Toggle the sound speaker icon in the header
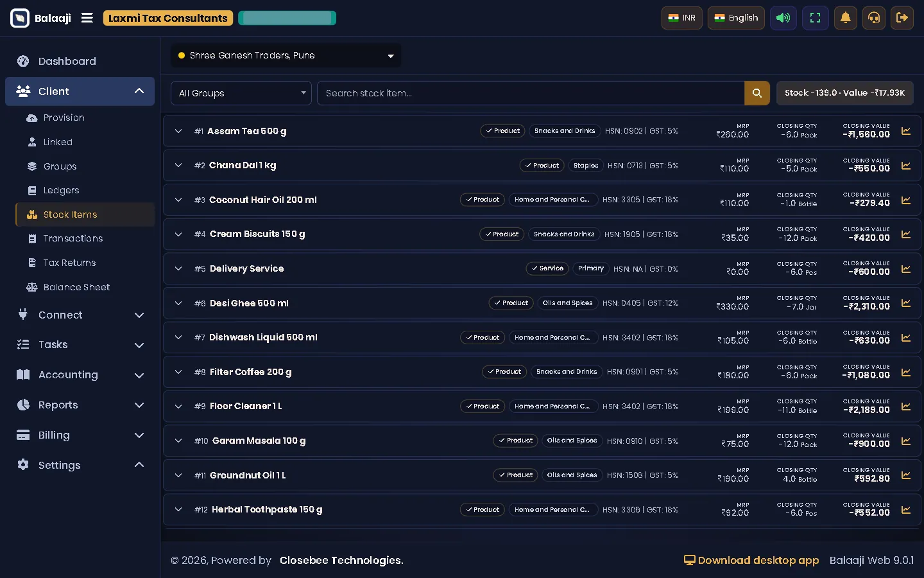The height and width of the screenshot is (578, 924). pyautogui.click(x=783, y=18)
